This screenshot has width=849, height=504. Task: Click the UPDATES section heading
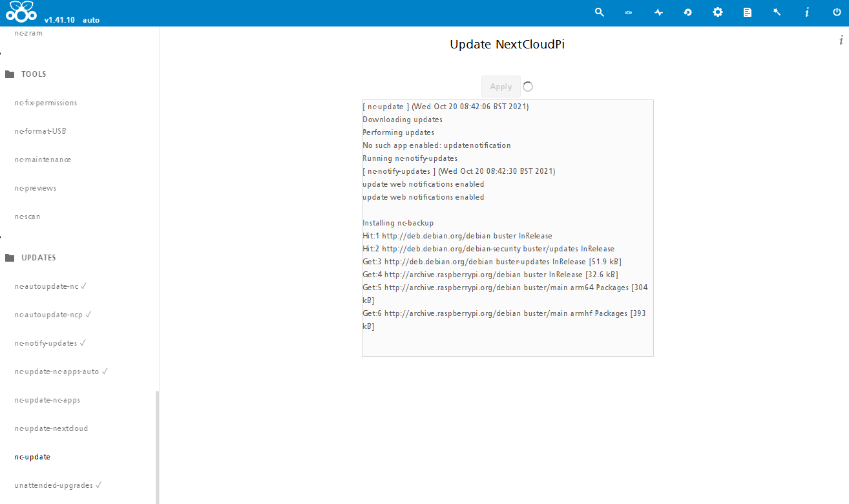pos(39,258)
